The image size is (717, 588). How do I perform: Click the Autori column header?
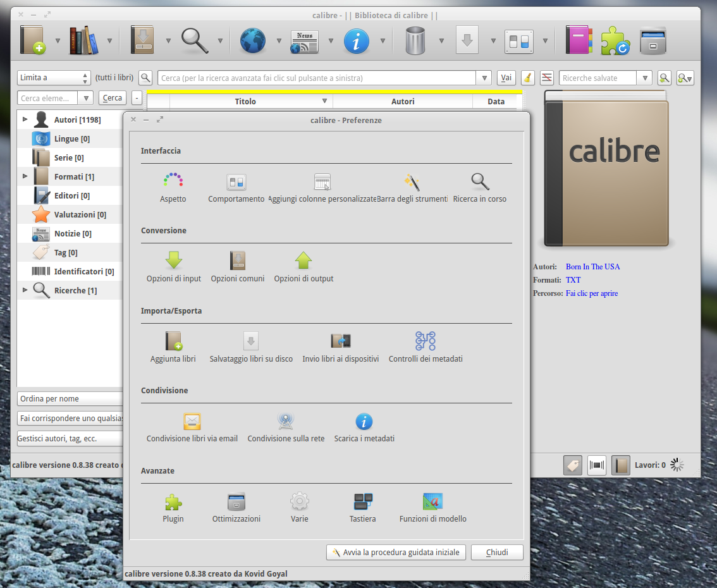[x=403, y=102]
